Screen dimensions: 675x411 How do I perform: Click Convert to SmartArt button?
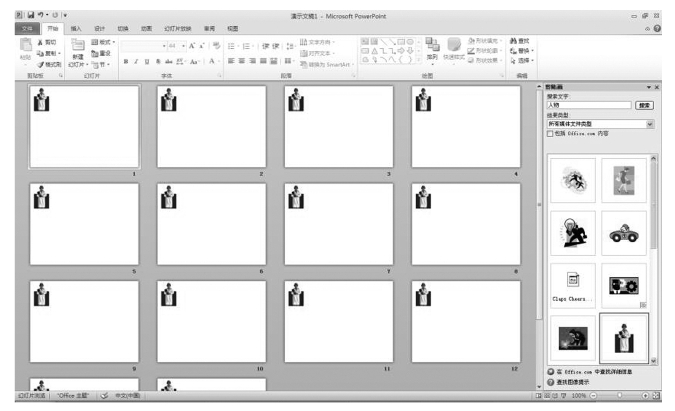click(x=327, y=65)
